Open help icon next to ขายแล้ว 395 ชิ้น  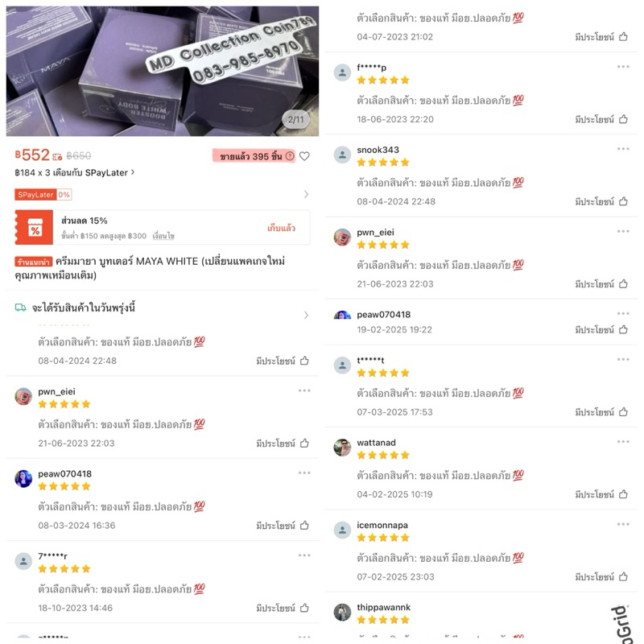tap(290, 156)
